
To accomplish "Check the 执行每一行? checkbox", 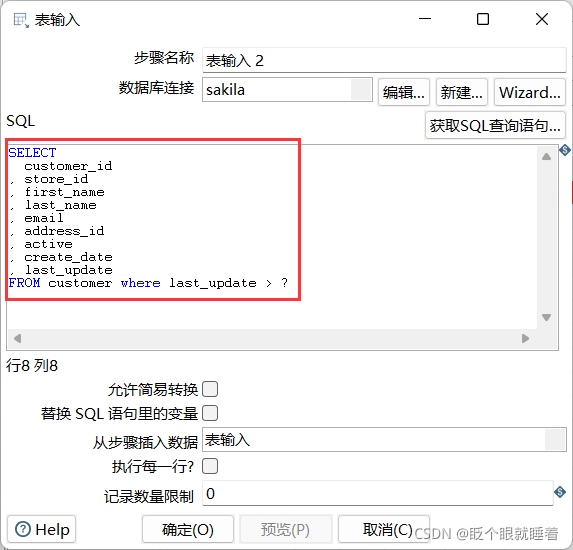I will tap(210, 466).
